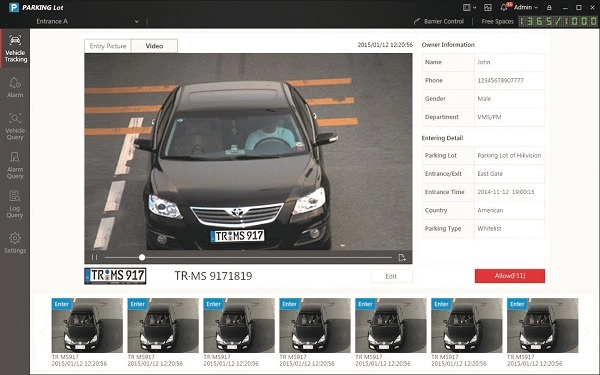Open Vehicle Tracking in the sidebar
The height and width of the screenshot is (375, 600).
pyautogui.click(x=15, y=49)
